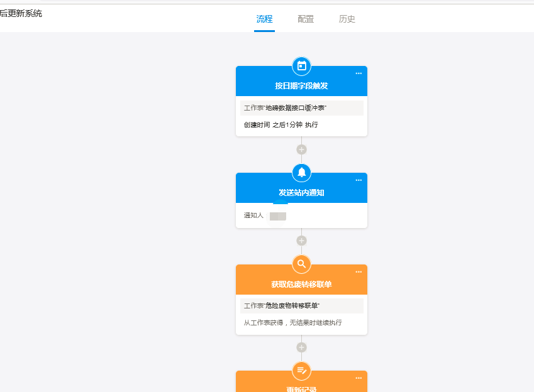Click the magnifier icon on 获取危废转移联单 node

point(301,264)
